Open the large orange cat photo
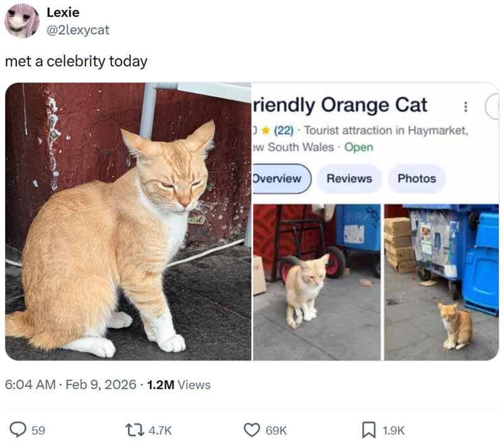Viewport: 504px width, 445px height. pyautogui.click(x=128, y=221)
